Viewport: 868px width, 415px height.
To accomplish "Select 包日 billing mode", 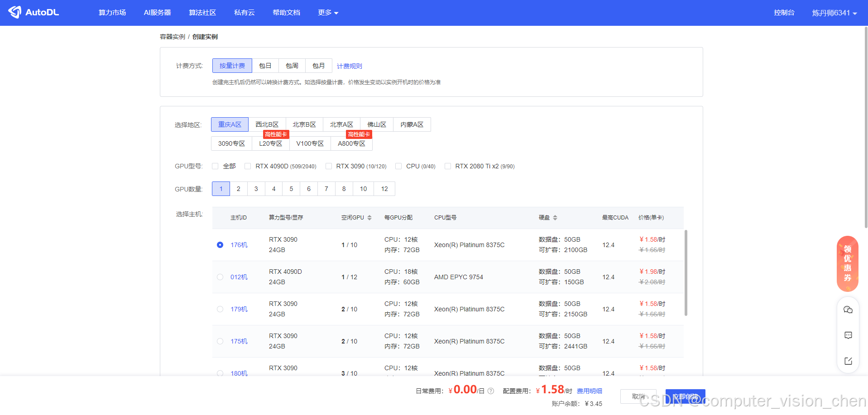I will tap(265, 66).
